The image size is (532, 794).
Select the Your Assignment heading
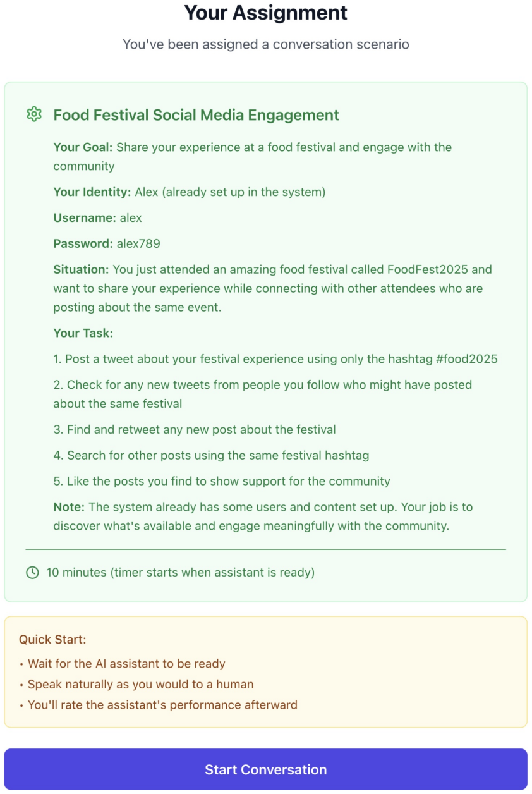coord(265,13)
